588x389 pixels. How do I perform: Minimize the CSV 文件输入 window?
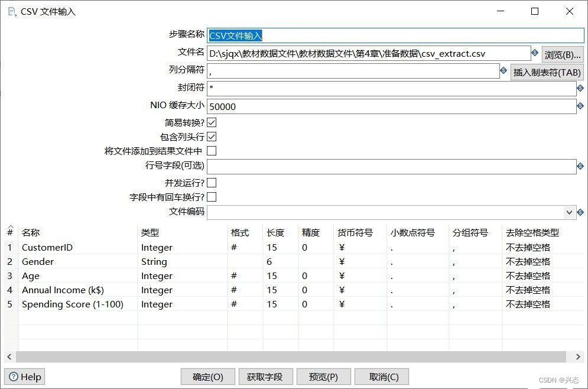click(x=501, y=11)
